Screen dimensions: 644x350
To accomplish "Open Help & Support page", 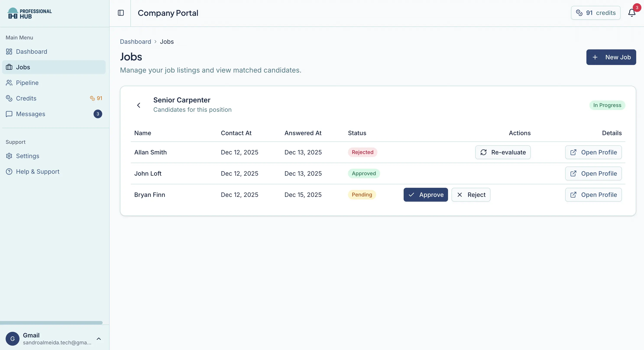I will click(x=37, y=172).
